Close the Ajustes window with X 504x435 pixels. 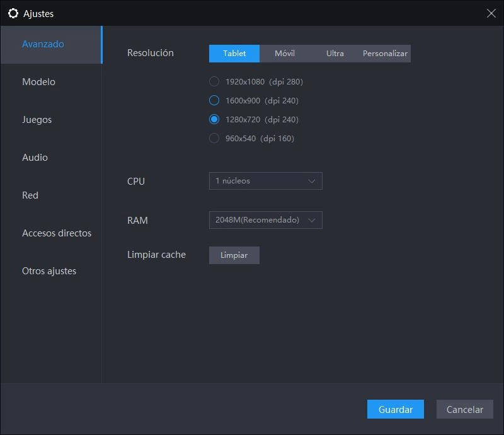coord(491,13)
